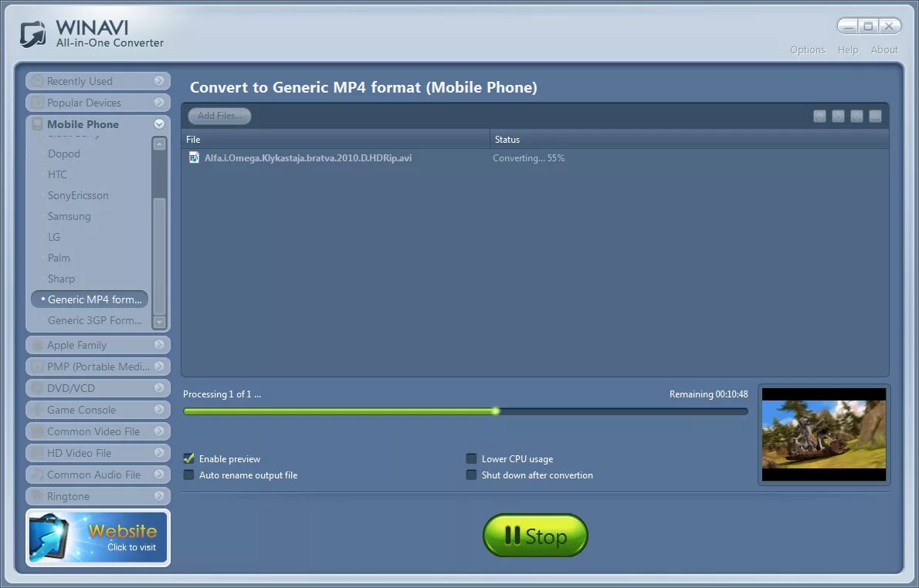Click the Game Console sidebar icon
Viewport: 919px width, 588px height.
point(37,409)
